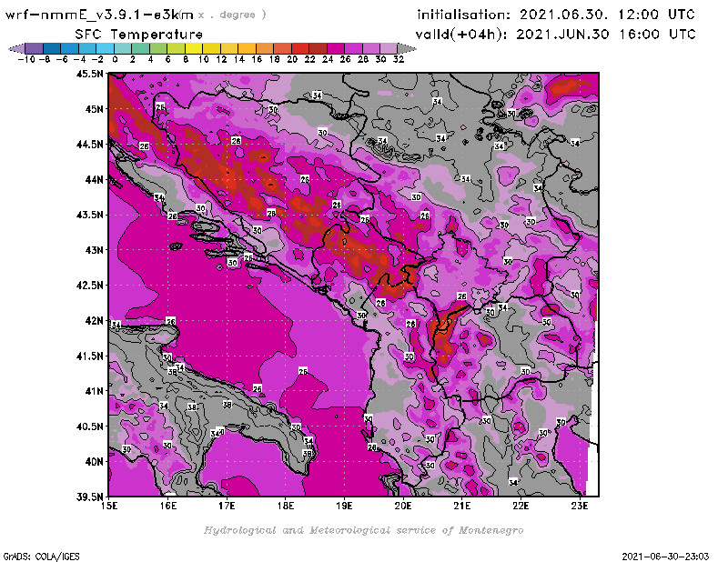Click the '20E' longitude label
Screen dimensions: 728x562
coord(403,506)
